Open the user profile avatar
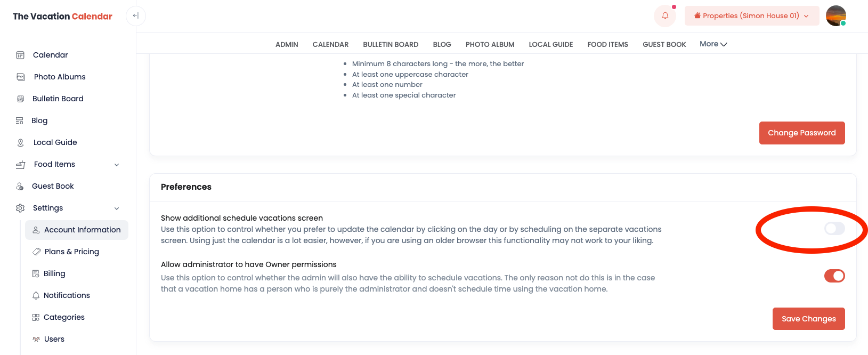The width and height of the screenshot is (868, 355). click(835, 16)
